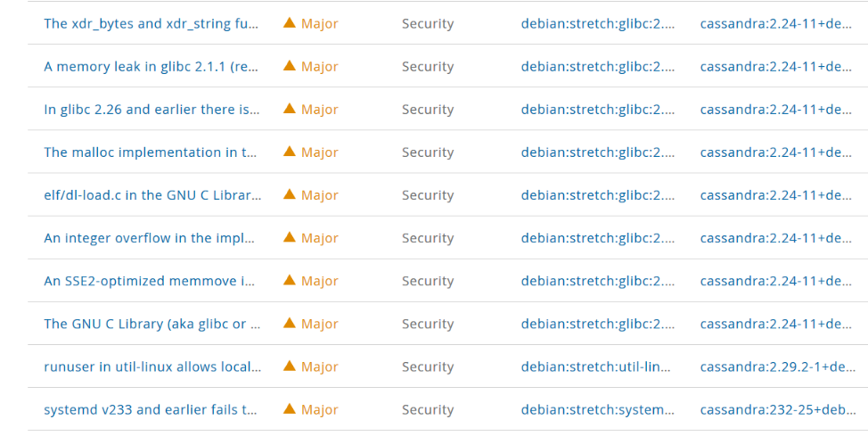
Task: Open the malloc implementation vulnerability link
Action: 150,152
